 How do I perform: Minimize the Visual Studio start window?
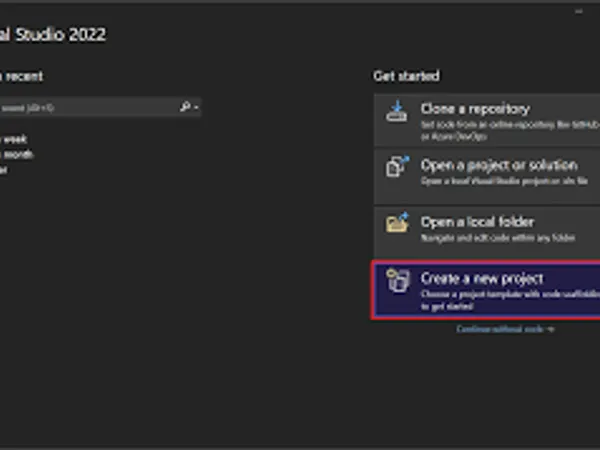[579, 12]
